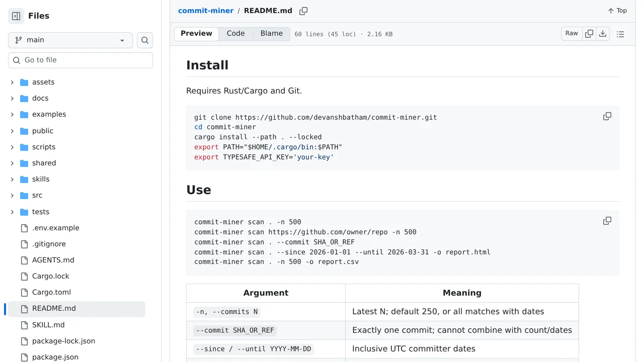Screen dimensions: 644x362
Task: Click the 'Inclusive UTC committer dates' cell
Action: (x=462, y=349)
